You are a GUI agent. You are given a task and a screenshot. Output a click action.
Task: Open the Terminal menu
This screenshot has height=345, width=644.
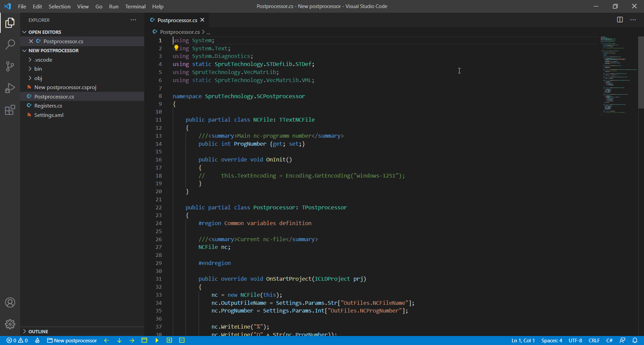coord(135,6)
